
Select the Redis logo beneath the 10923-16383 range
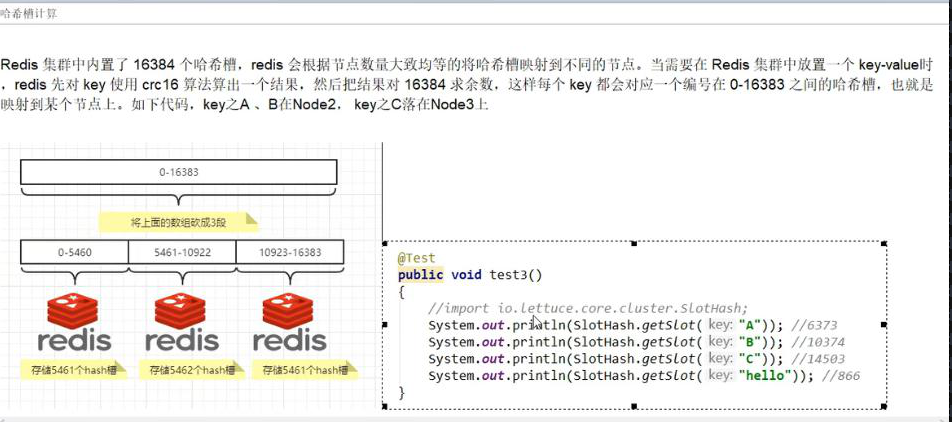tap(290, 322)
